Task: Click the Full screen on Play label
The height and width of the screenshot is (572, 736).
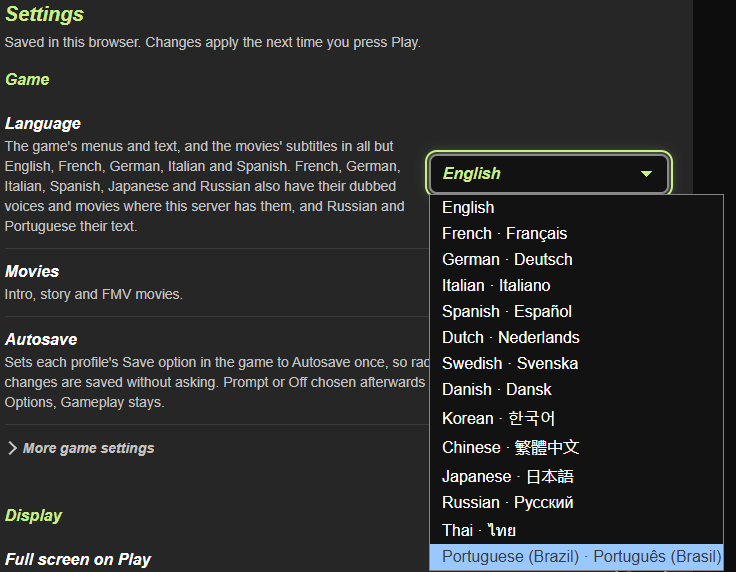Action: [x=78, y=559]
